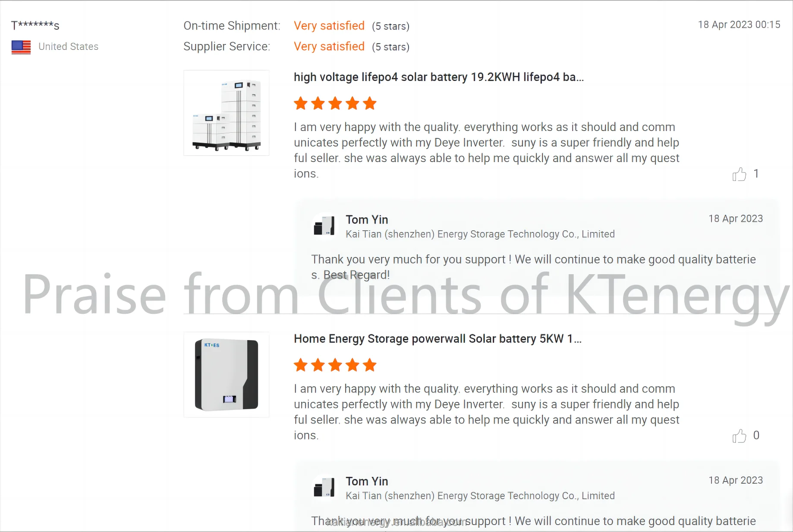Click the reviewer name T********s
Screen dimensions: 793x532
point(35,25)
